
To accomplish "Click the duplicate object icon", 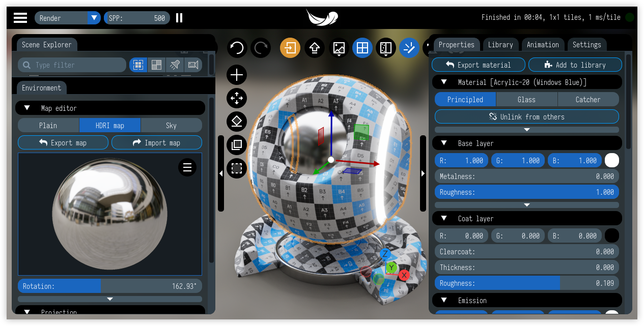I will point(237,145).
